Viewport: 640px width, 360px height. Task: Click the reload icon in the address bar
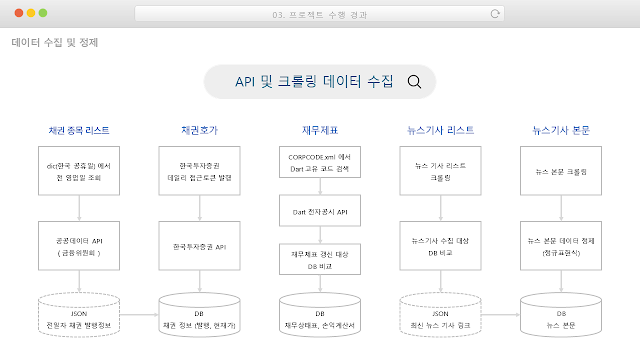[x=495, y=14]
